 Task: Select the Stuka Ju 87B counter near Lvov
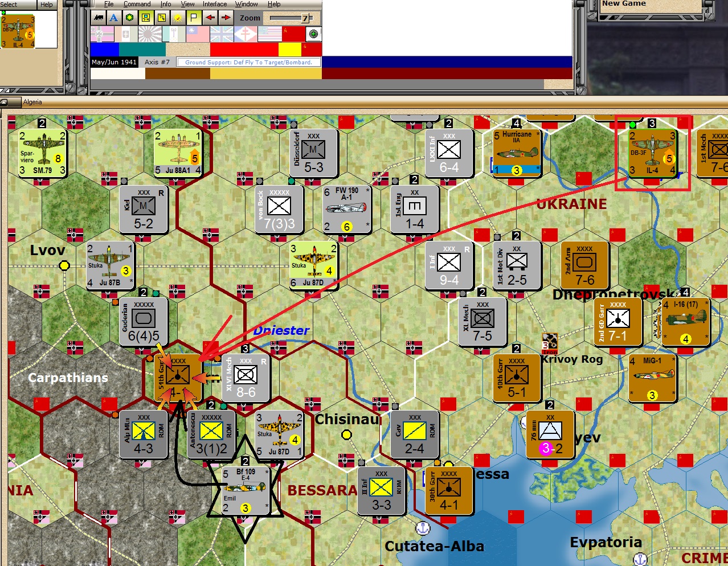point(110,265)
